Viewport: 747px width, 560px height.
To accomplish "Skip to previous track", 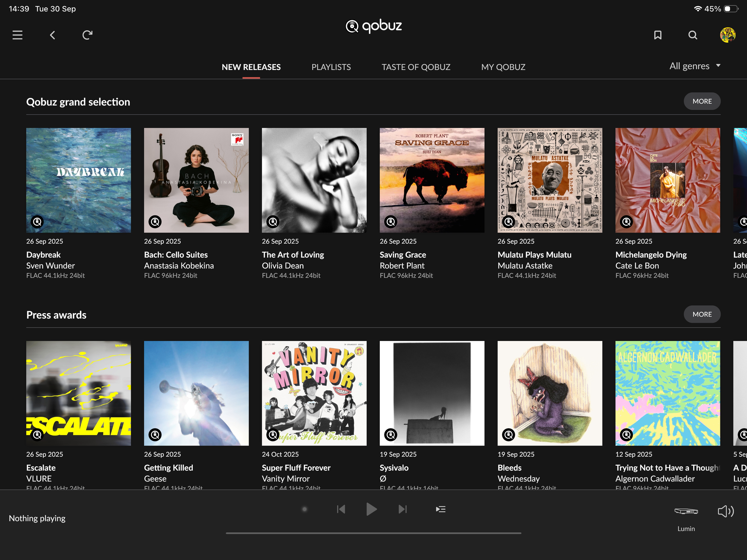I will coord(341,509).
